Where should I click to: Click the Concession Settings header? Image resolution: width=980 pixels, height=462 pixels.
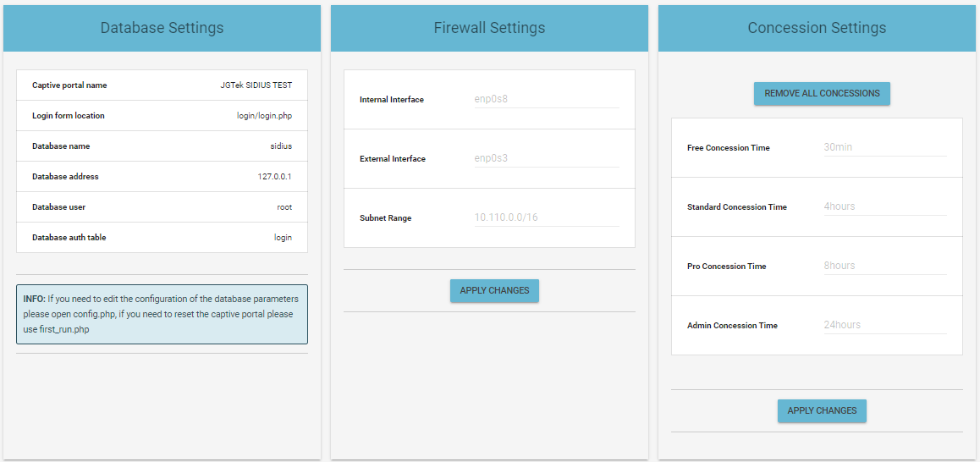(817, 28)
